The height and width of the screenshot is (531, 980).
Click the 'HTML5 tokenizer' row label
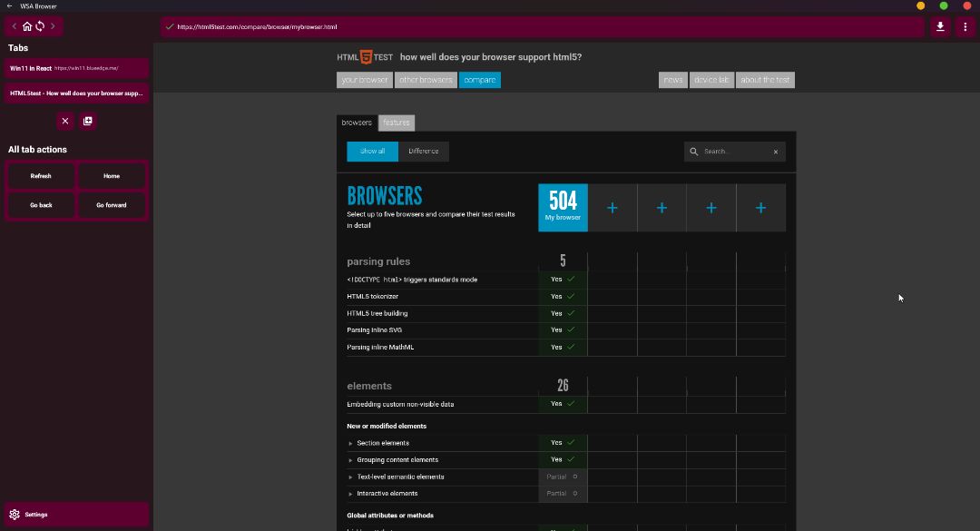(373, 297)
